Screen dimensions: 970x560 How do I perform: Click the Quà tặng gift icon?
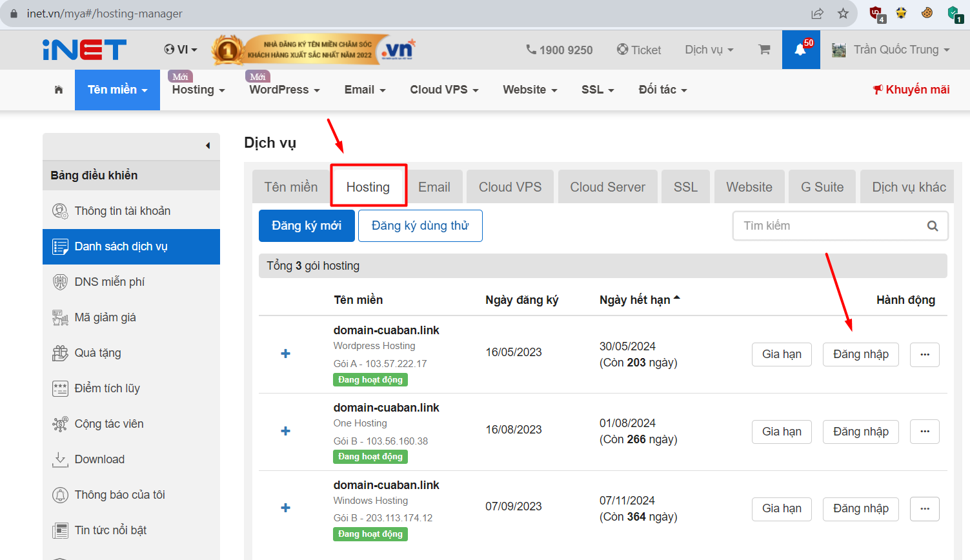pyautogui.click(x=60, y=353)
